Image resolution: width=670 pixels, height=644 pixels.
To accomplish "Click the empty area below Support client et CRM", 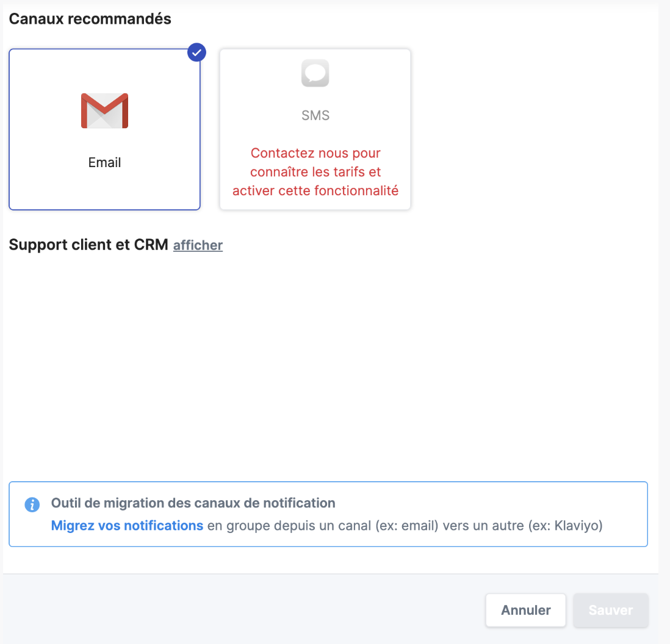I will point(330,360).
